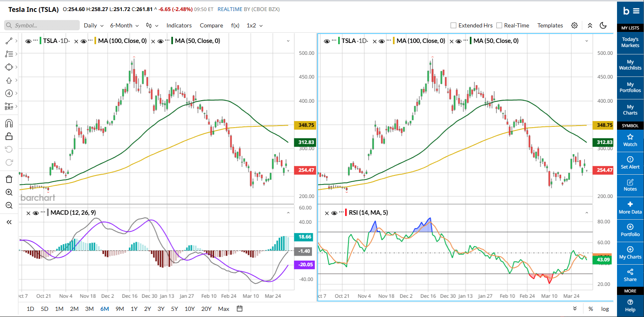Click the trash delete drawings icon

(9, 179)
